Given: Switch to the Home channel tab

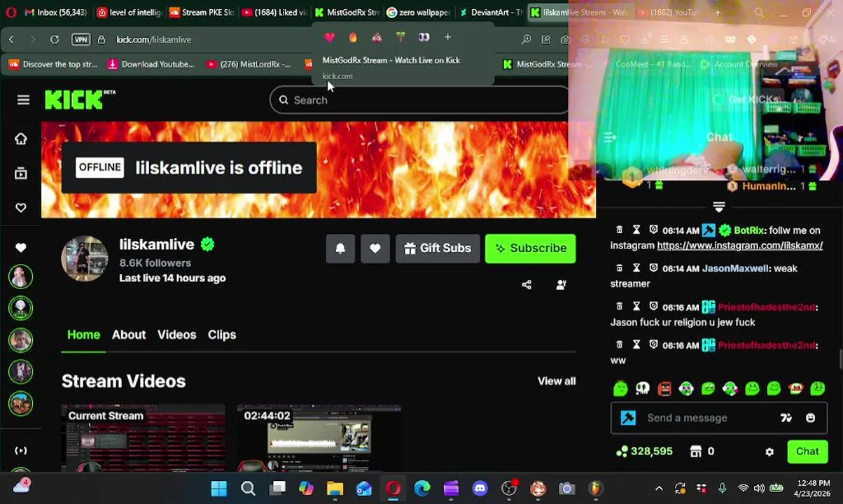Looking at the screenshot, I should pyautogui.click(x=83, y=335).
